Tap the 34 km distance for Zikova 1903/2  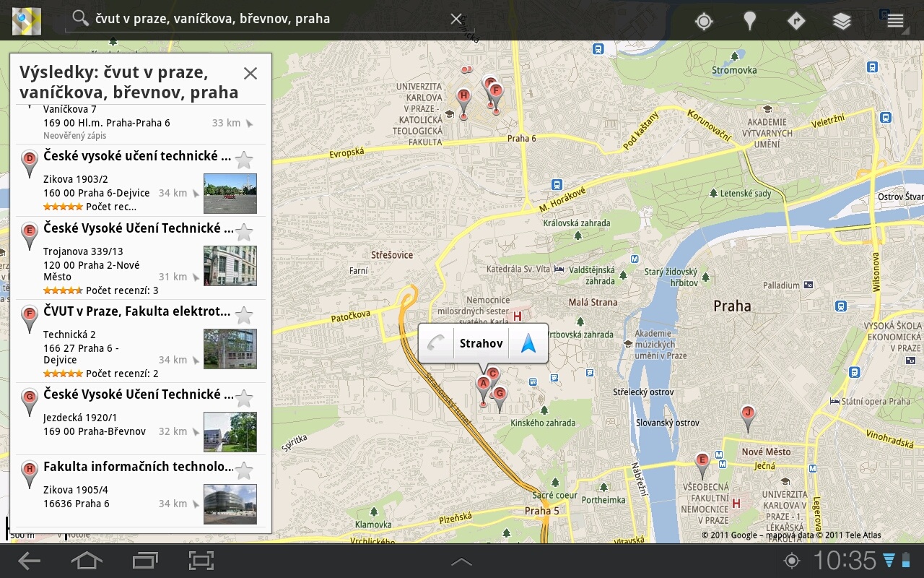tap(173, 193)
